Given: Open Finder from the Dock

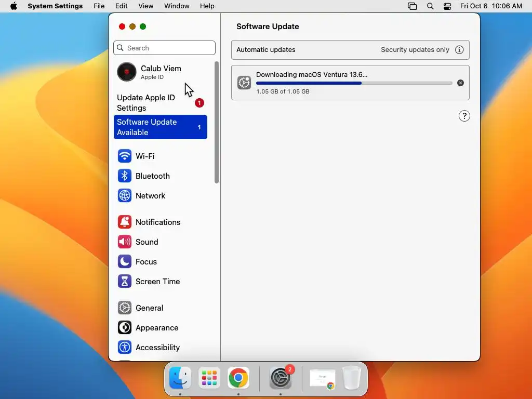Looking at the screenshot, I should 180,378.
